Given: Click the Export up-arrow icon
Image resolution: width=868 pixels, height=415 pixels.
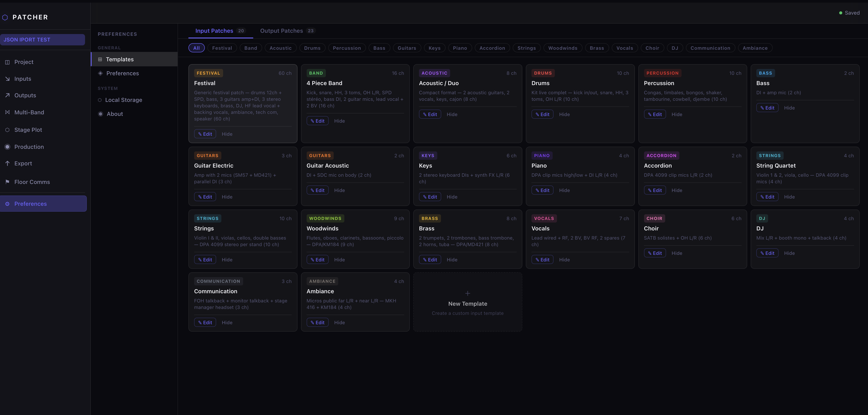Looking at the screenshot, I should 7,163.
